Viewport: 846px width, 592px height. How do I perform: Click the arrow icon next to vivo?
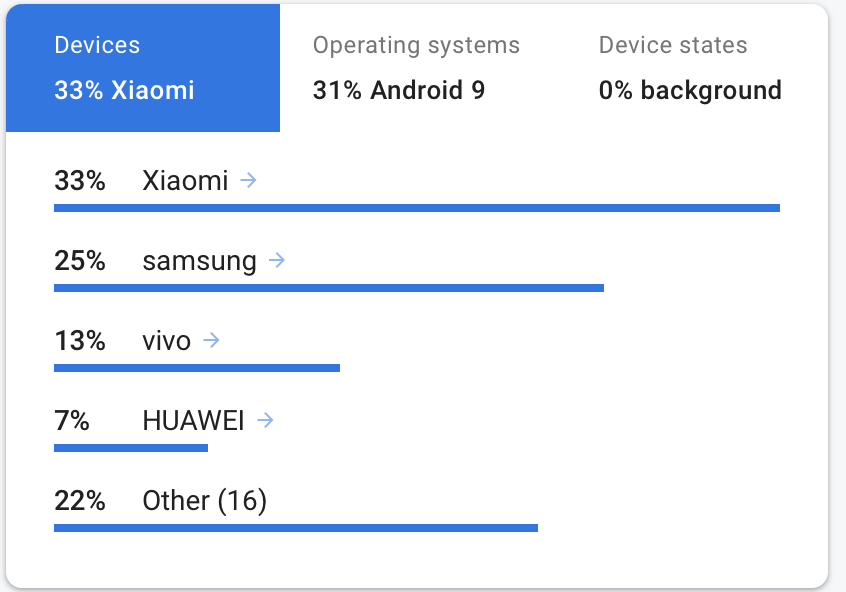tap(211, 340)
